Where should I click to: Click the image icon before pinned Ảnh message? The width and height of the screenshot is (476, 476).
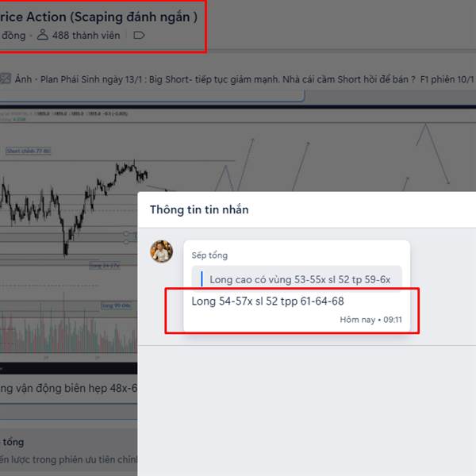(6, 79)
